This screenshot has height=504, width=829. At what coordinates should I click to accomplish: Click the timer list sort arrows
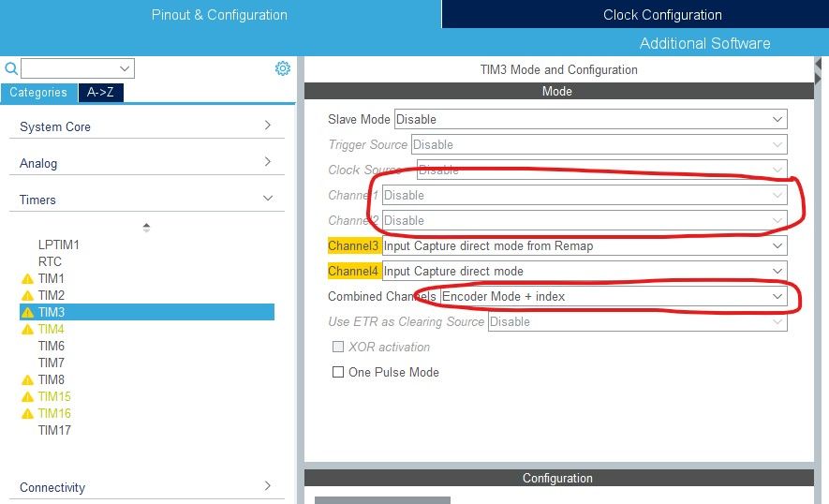coord(146,228)
